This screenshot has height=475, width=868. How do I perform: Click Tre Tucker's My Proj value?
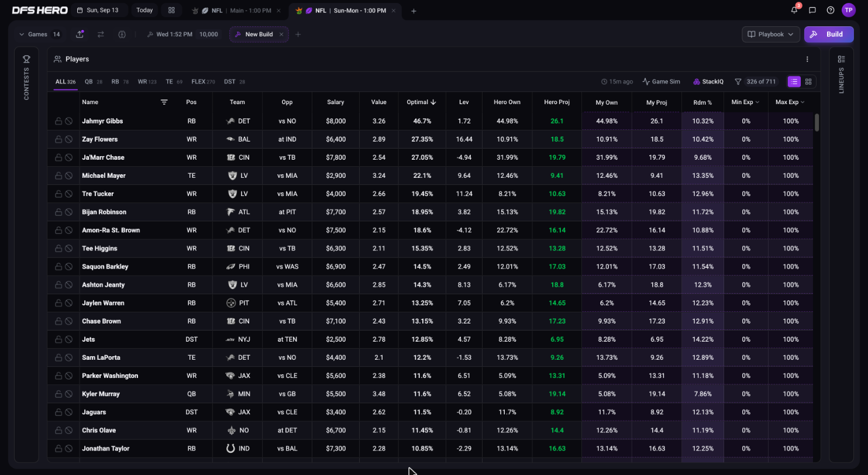[x=657, y=194]
